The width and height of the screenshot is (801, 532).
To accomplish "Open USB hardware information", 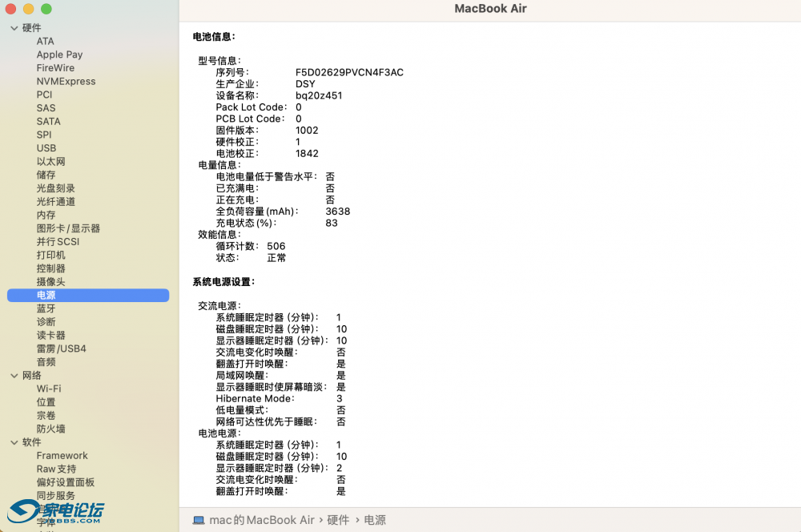I will (x=46, y=148).
